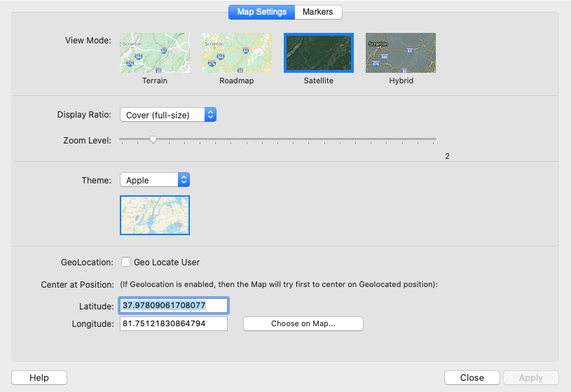Click the Satellite label under the thumbnail
The height and width of the screenshot is (392, 571).
pos(319,80)
